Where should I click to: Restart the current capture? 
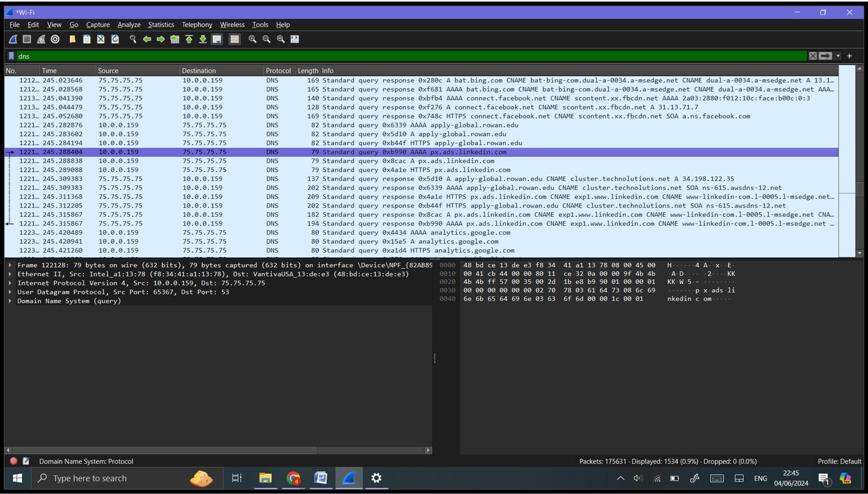tap(40, 39)
